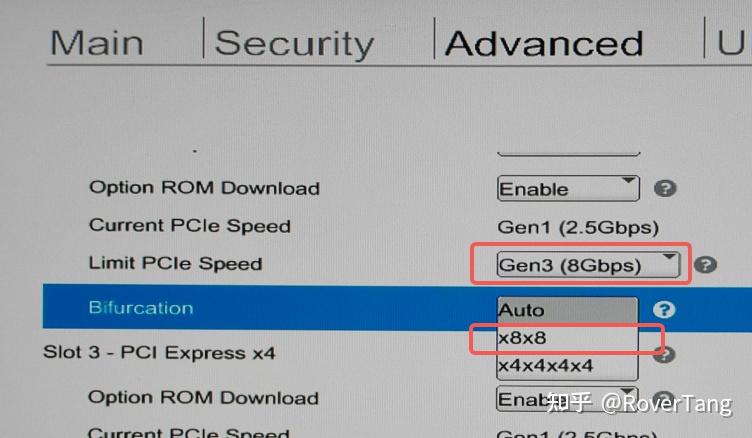Open the first Option ROM Download Enable dropdown

coord(568,189)
